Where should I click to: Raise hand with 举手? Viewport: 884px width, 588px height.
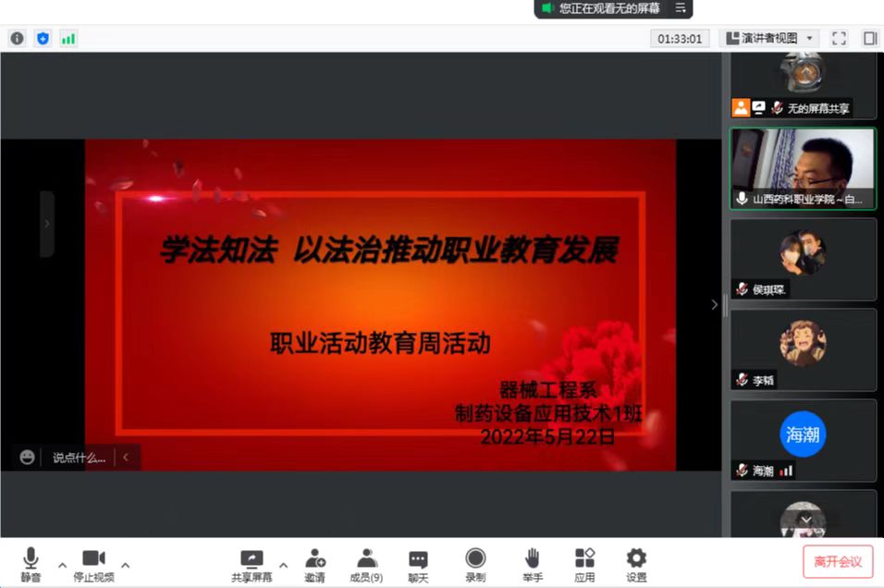click(532, 564)
